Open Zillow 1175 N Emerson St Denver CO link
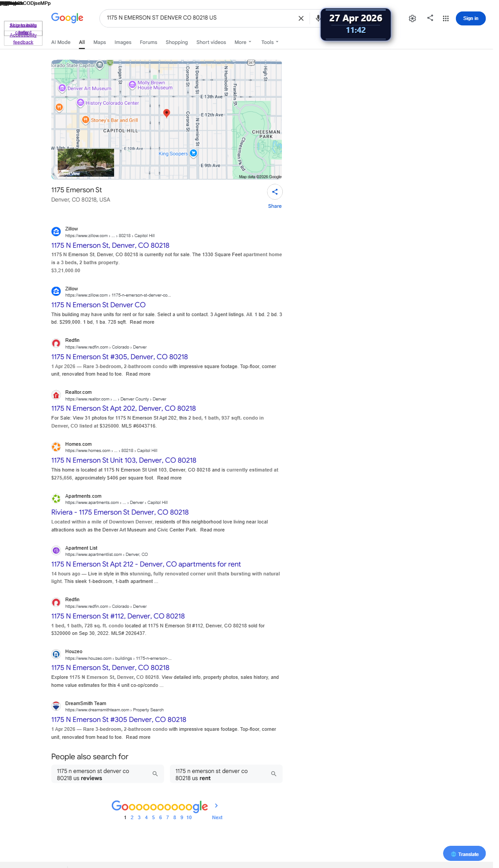This screenshot has width=499, height=868. pyautogui.click(x=99, y=305)
